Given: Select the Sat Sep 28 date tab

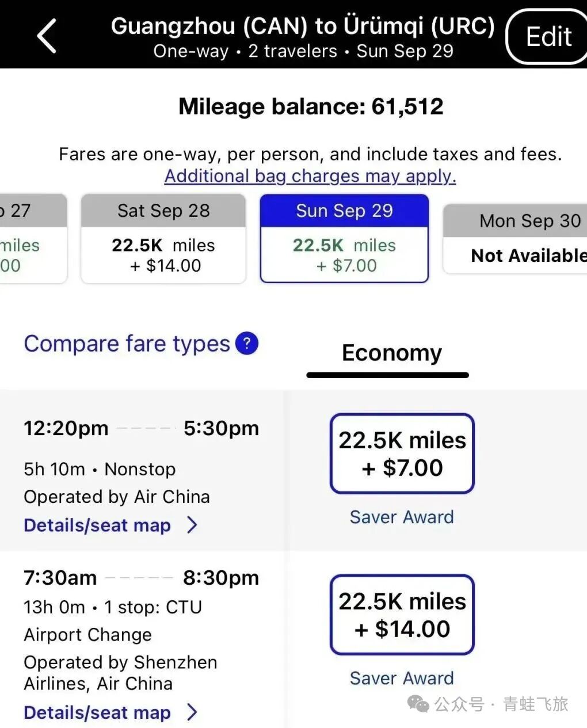Looking at the screenshot, I should pos(163,238).
